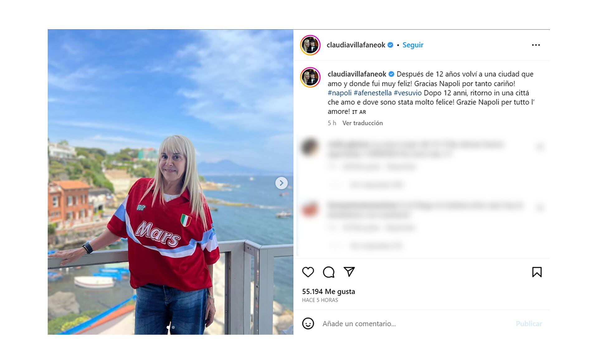This screenshot has height=364, width=598.
Task: Open claudiavillafaneok username in the header
Action: [356, 45]
